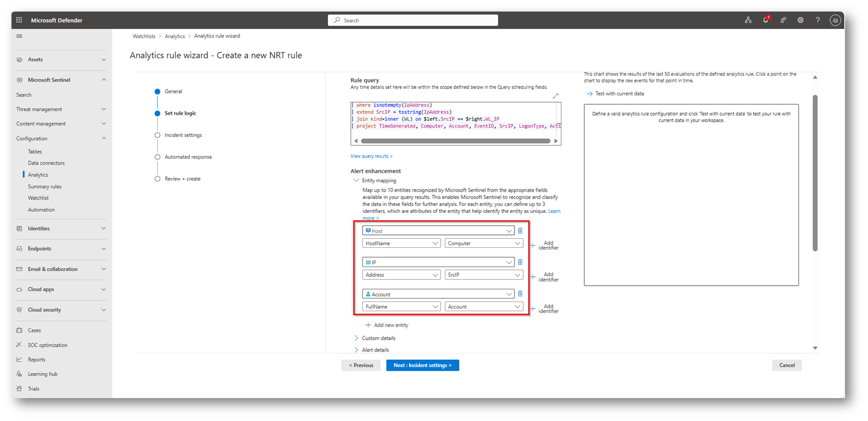Click the Previous button

(361, 365)
